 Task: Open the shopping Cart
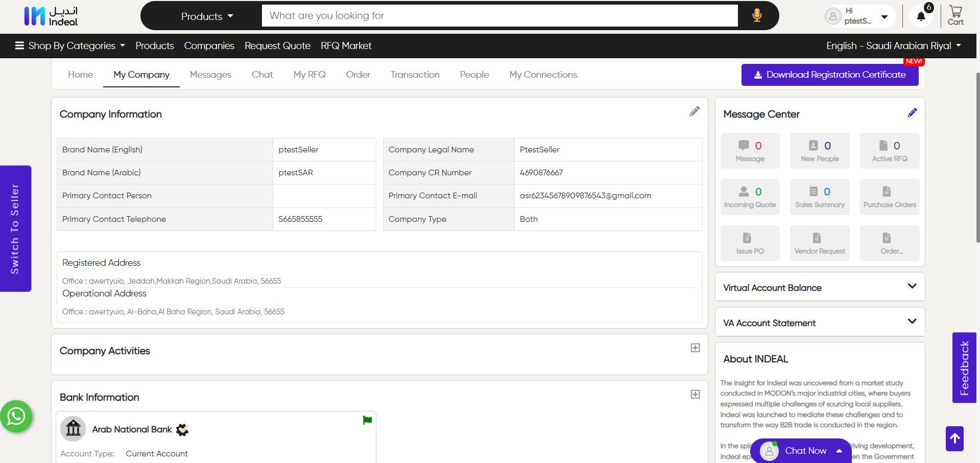coord(955,15)
